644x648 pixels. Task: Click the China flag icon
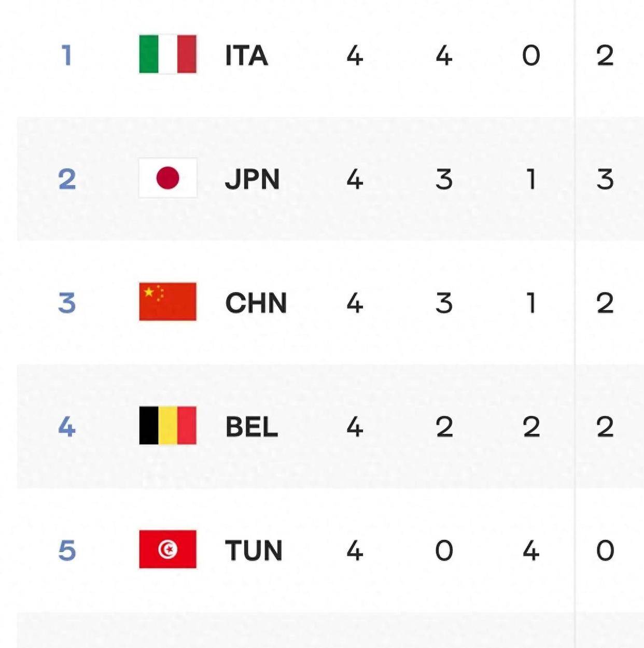point(167,302)
